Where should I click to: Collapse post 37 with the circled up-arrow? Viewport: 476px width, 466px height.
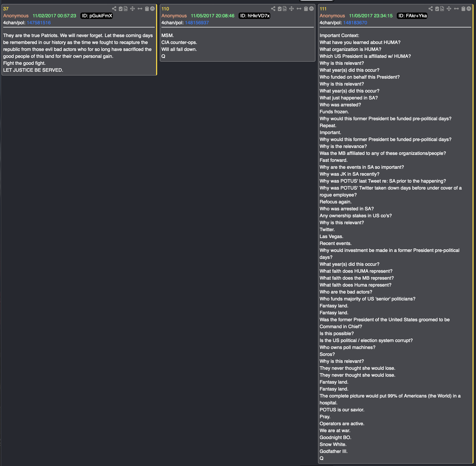coord(152,9)
